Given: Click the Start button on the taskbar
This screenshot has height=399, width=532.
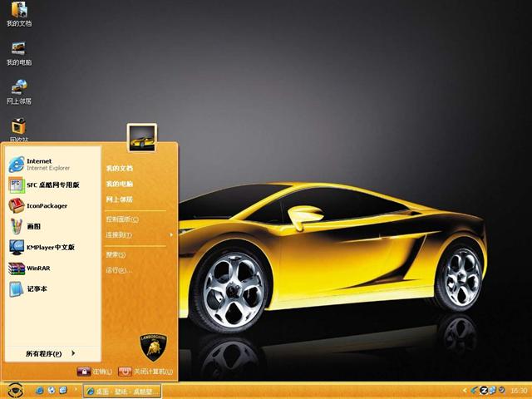Looking at the screenshot, I should tap(16, 390).
